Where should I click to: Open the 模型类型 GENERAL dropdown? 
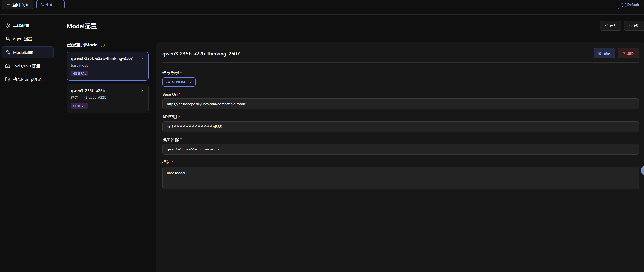coord(179,82)
